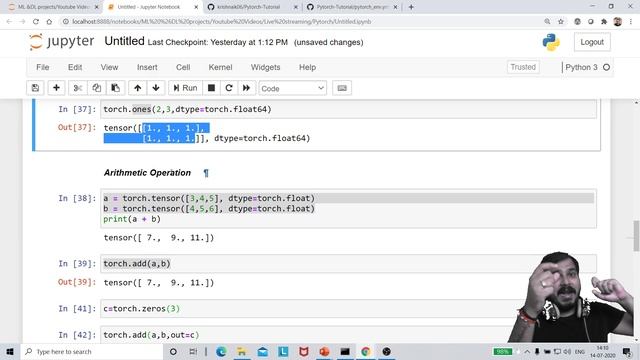Open the command palette keyboard icon
The height and width of the screenshot is (360, 640).
click(x=342, y=88)
